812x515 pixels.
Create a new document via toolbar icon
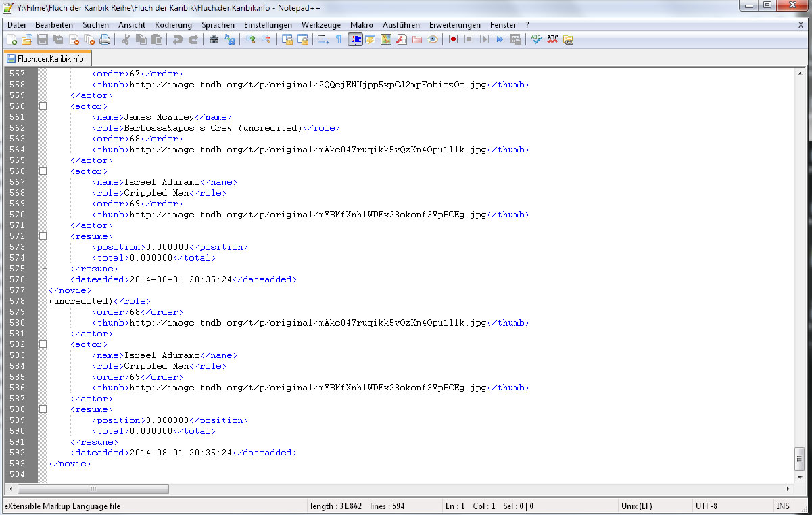[x=11, y=40]
